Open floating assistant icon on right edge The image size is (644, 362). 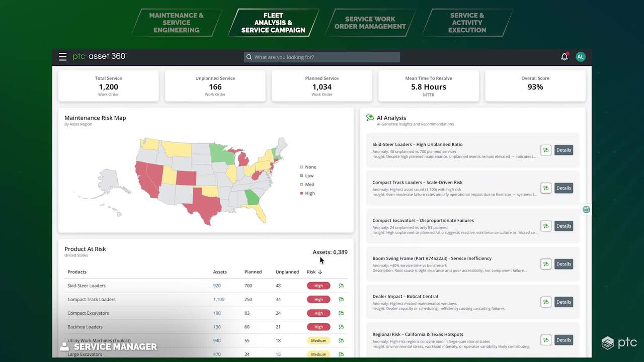[586, 209]
